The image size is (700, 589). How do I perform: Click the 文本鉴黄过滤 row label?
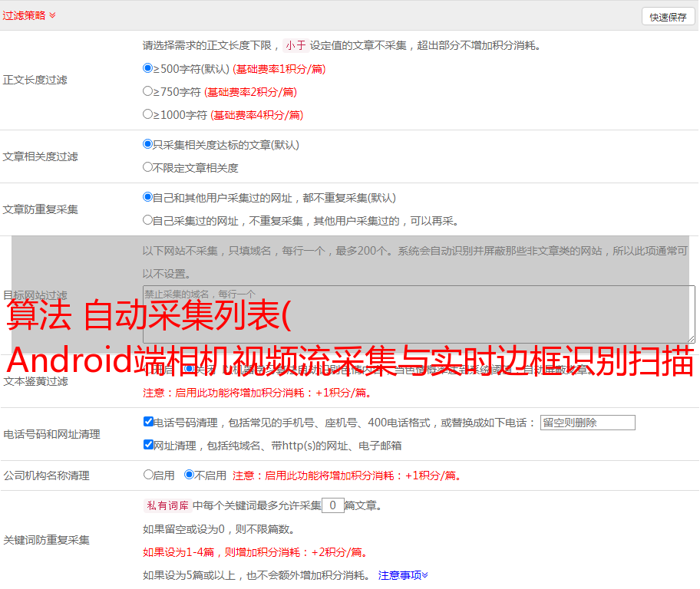[x=36, y=381]
